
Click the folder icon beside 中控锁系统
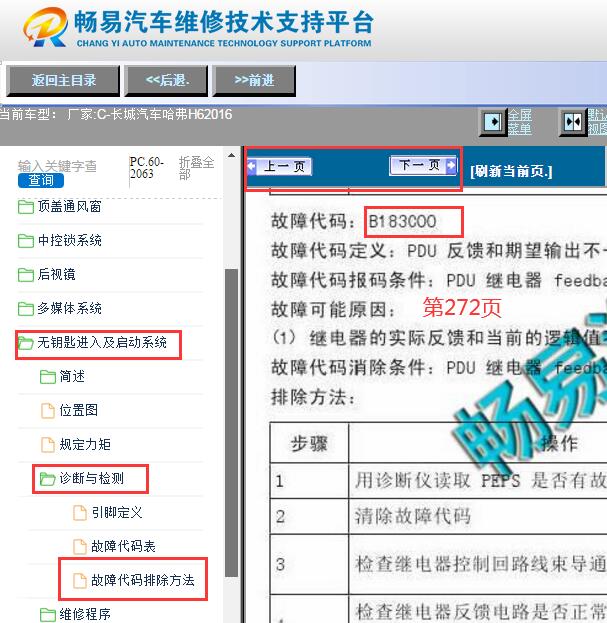pyautogui.click(x=26, y=241)
